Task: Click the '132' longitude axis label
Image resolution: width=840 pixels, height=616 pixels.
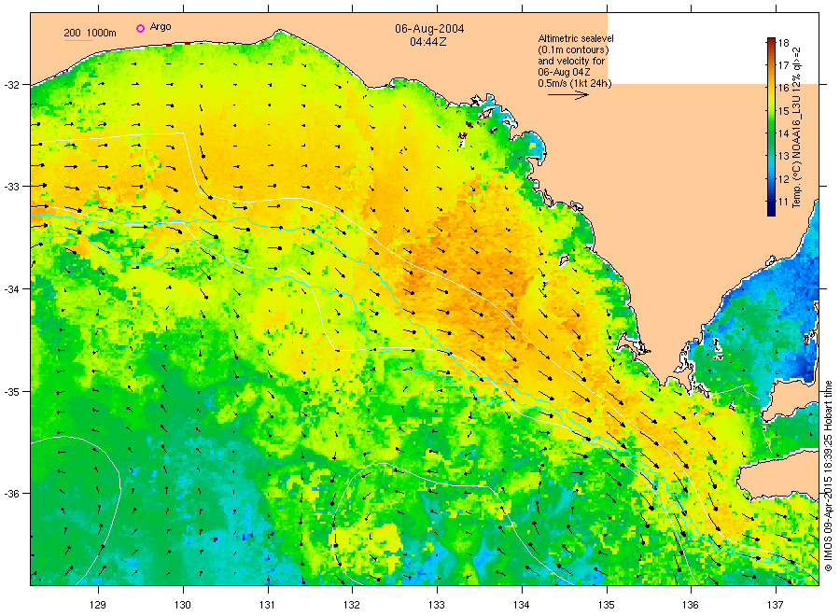Action: pyautogui.click(x=352, y=605)
